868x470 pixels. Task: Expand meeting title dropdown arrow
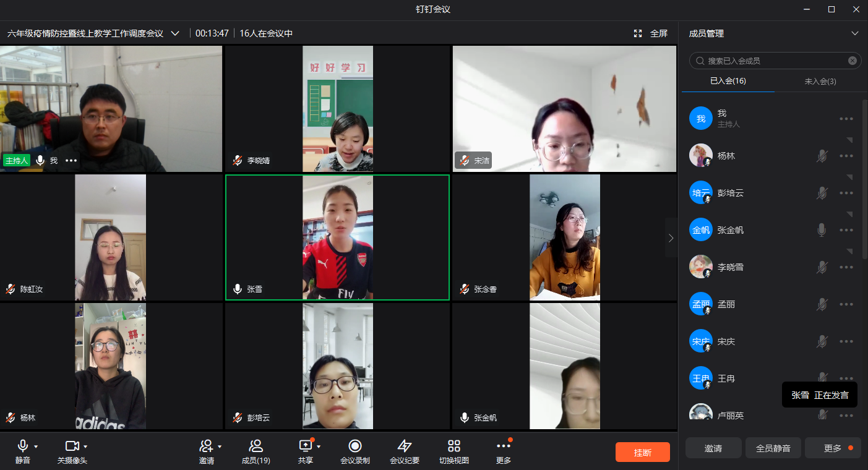pyautogui.click(x=175, y=33)
